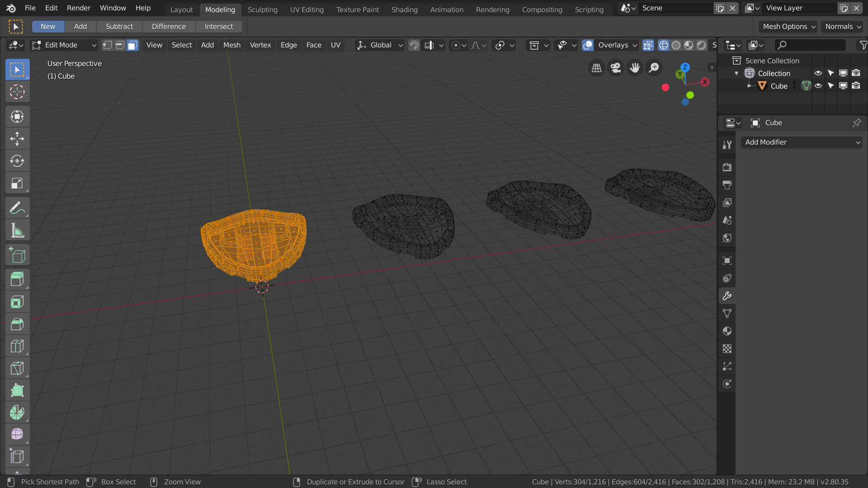Open the Mesh Options dropdown
Screen dimensions: 868x488
[788, 27]
